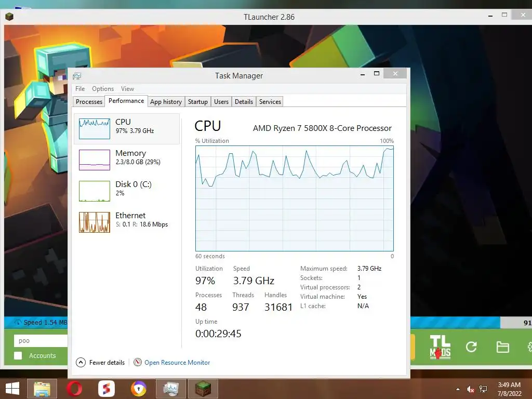The width and height of the screenshot is (532, 399).
Task: Click the Fewer details label
Action: click(x=107, y=363)
